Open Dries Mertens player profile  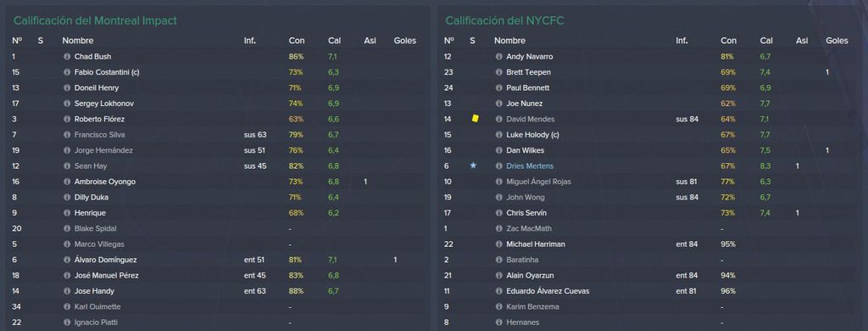pos(529,165)
